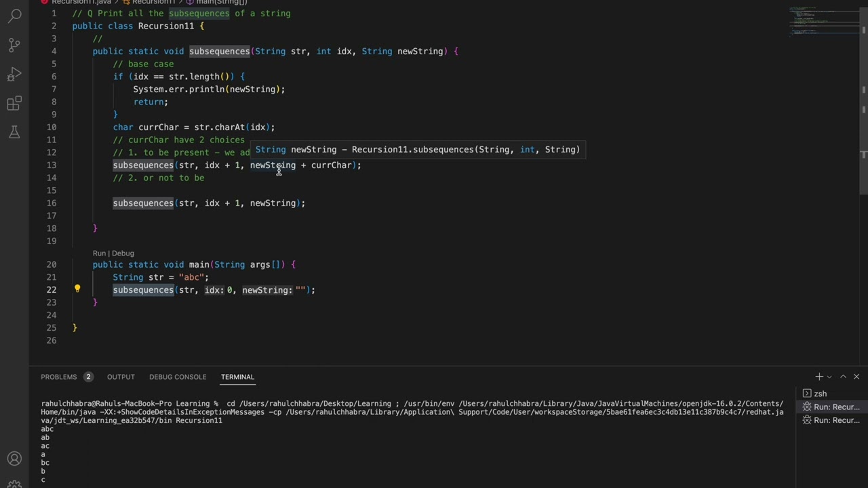Close the bottom panel with X
Screen dimensions: 868x488
(x=856, y=377)
